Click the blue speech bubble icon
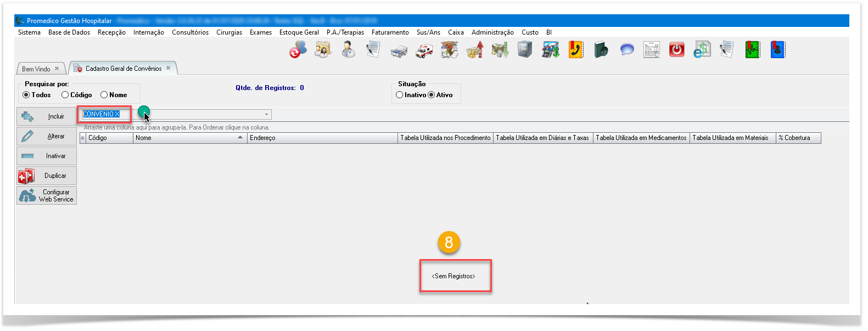Screen dimensions: 868x331 (626, 50)
